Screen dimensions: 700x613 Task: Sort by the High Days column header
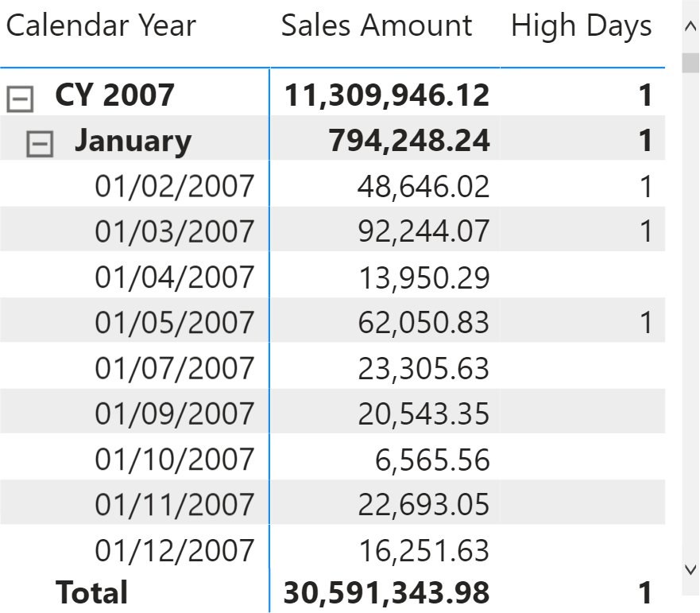click(x=582, y=26)
